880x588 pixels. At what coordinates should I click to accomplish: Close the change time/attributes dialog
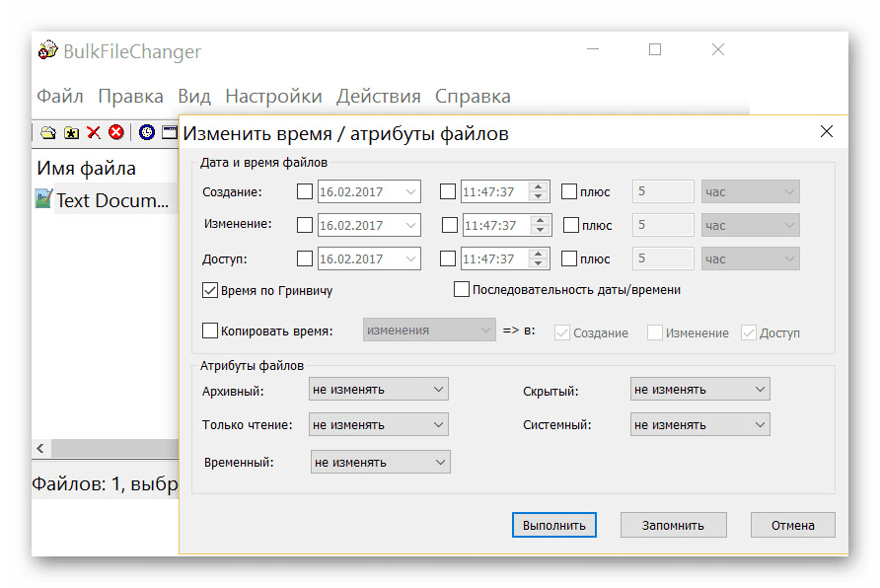(x=826, y=131)
